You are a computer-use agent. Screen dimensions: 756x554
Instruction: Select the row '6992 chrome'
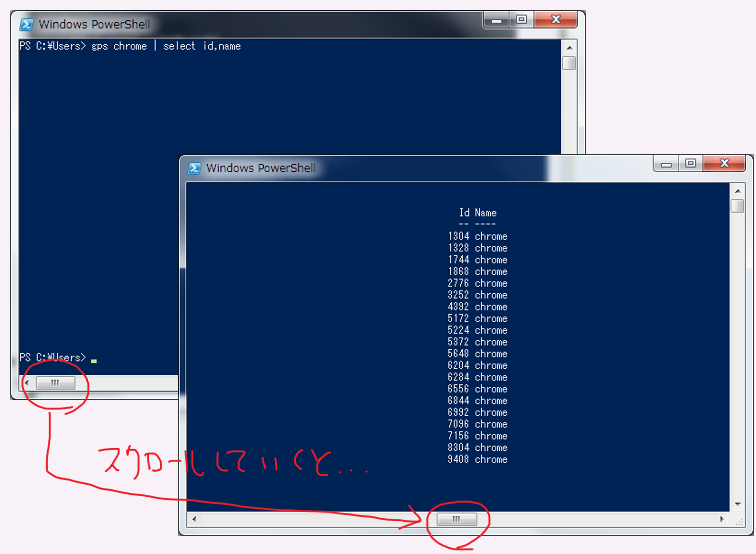(x=478, y=412)
